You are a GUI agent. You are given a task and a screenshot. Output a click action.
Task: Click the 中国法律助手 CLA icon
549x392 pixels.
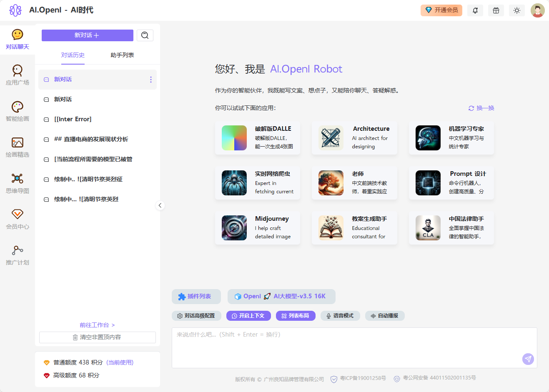point(428,228)
